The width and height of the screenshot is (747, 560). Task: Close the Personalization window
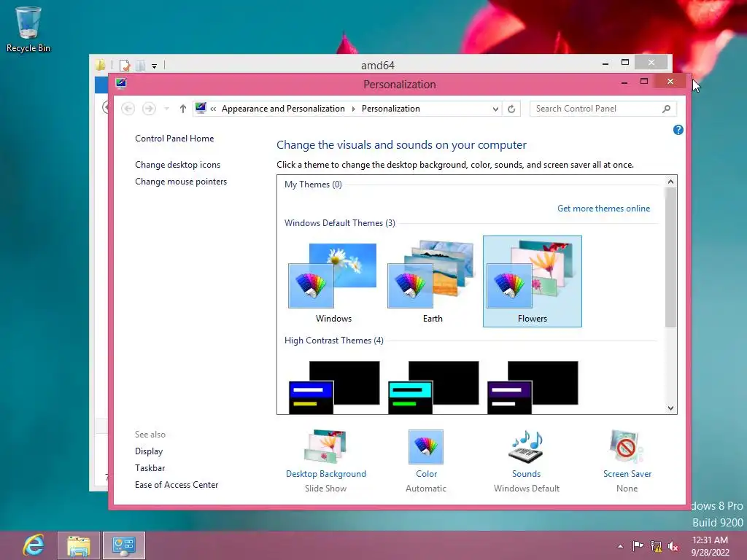[670, 82]
